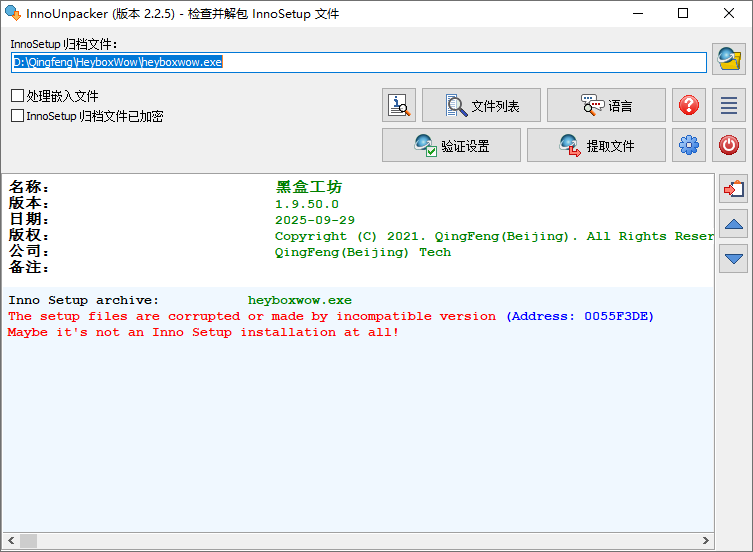Image resolution: width=753 pixels, height=552 pixels.
Task: Click the company text QingFeng(Beijing) Tech
Action: 363,252
